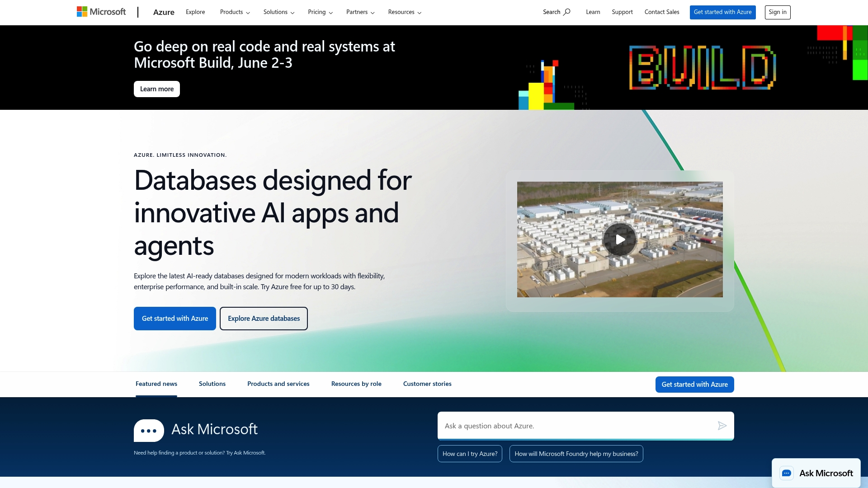Click Learn more about Microsoft Build
This screenshot has height=488, width=868.
coord(156,89)
